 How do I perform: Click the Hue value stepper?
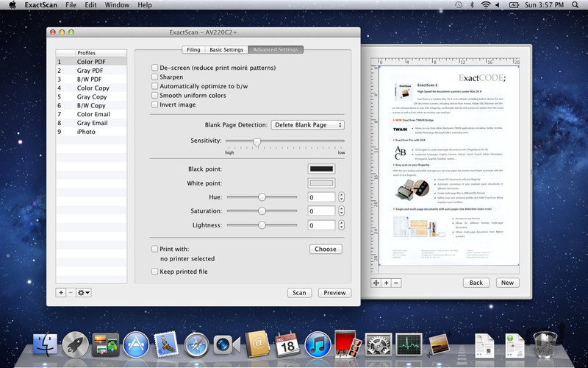coord(341,197)
